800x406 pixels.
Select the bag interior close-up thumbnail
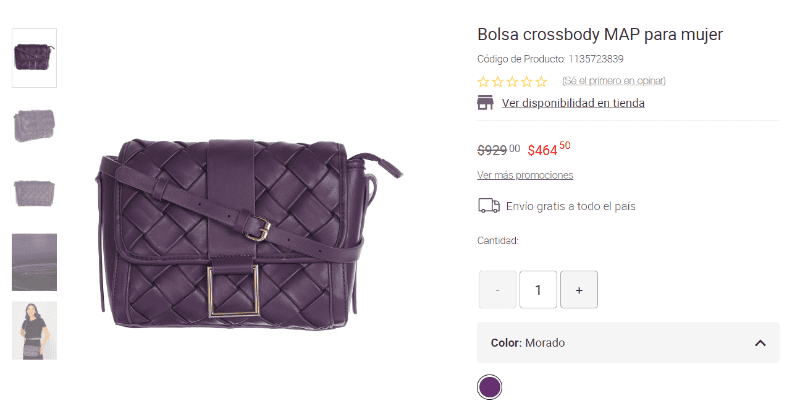[34, 262]
